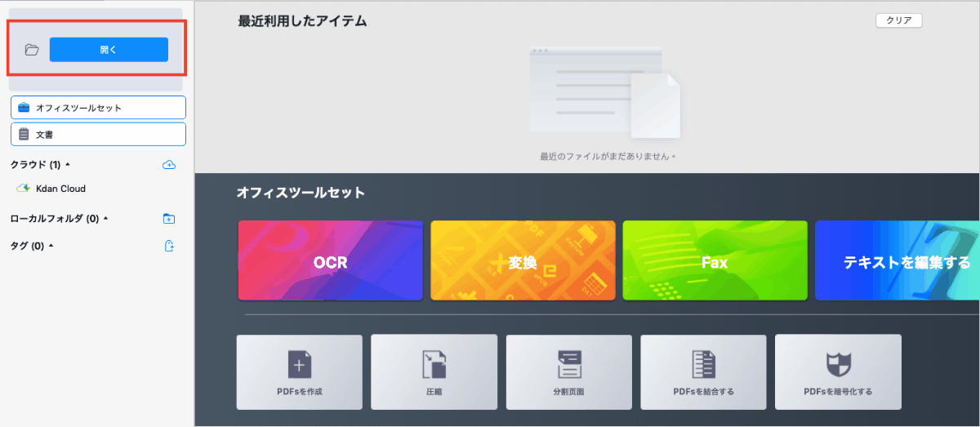
Task: Click the Kdan Cloud logo icon
Action: (x=24, y=189)
